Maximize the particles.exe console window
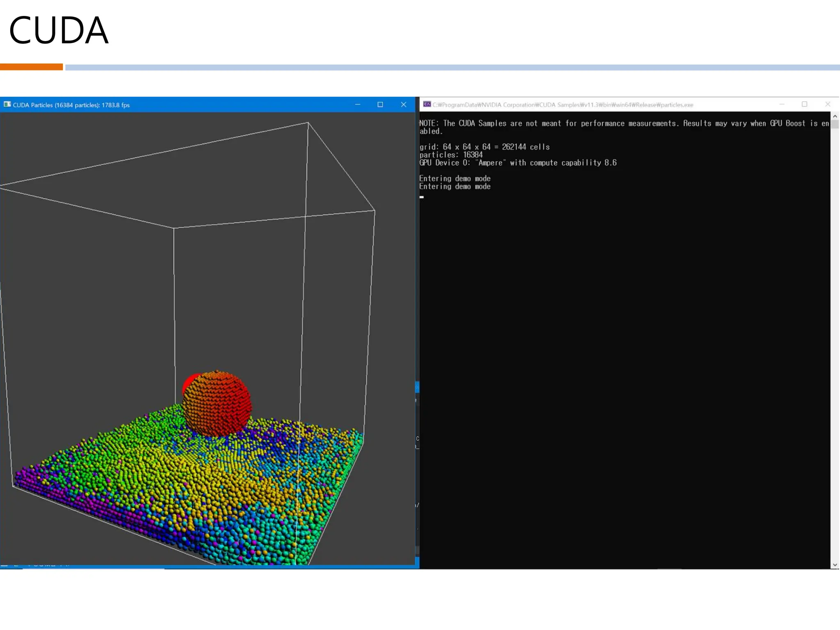This screenshot has height=630, width=840. [x=805, y=104]
